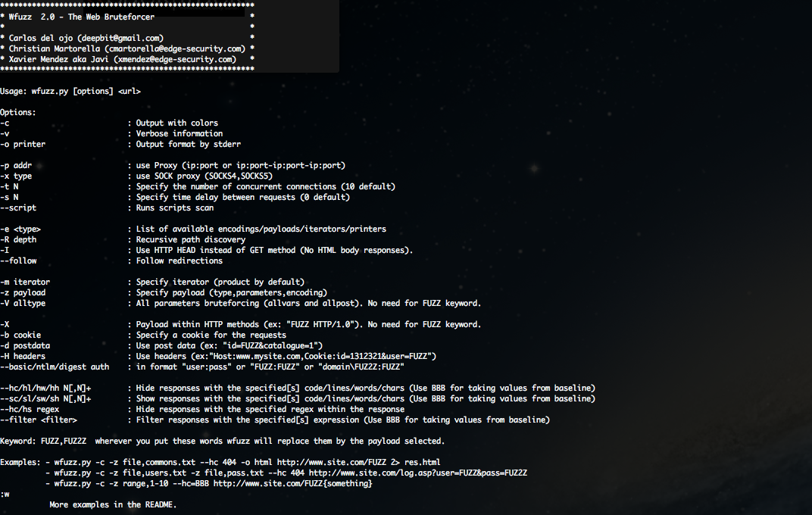Click the '-V alltype' option
Viewport: 812px width, 515px height.
(x=23, y=303)
